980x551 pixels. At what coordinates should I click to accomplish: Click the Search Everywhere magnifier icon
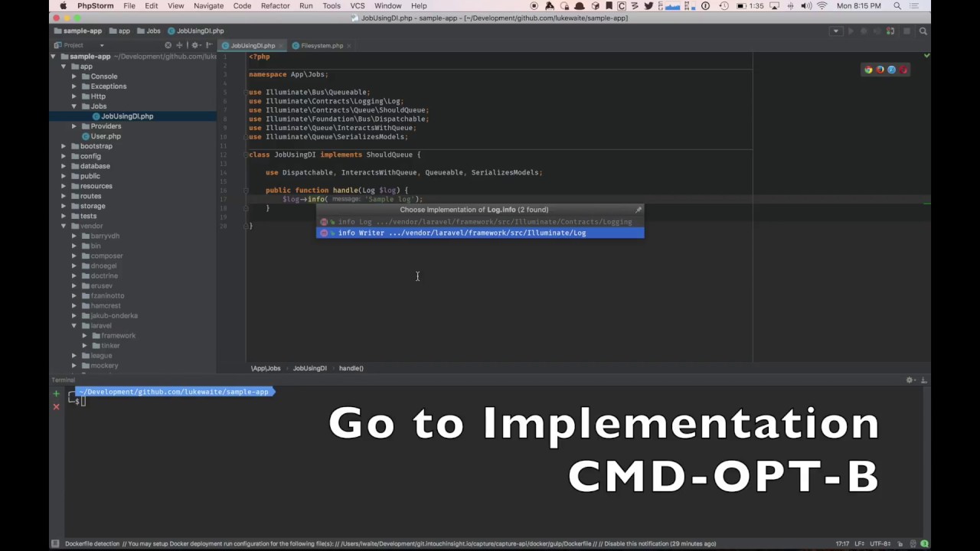coord(923,31)
